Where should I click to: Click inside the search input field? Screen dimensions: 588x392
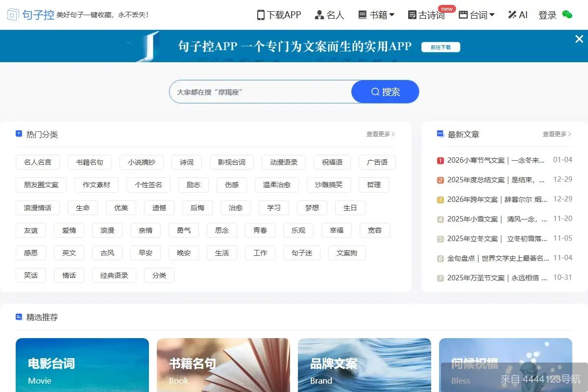[260, 92]
